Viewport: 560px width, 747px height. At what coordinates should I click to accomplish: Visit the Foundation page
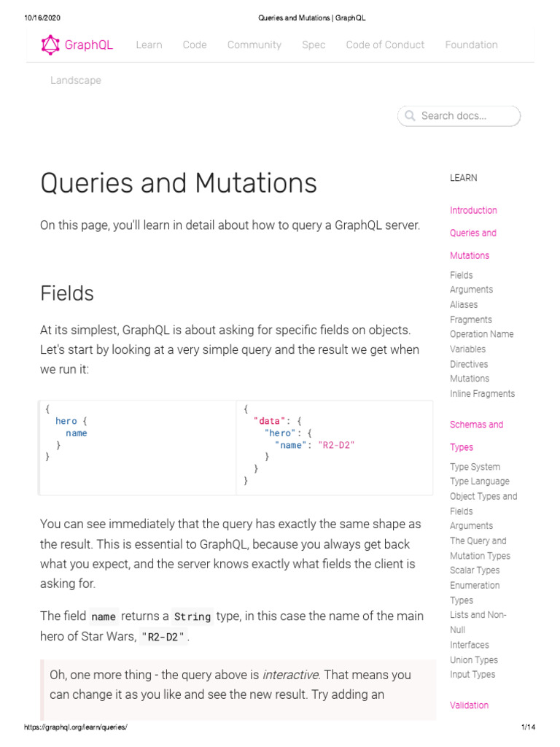click(471, 45)
